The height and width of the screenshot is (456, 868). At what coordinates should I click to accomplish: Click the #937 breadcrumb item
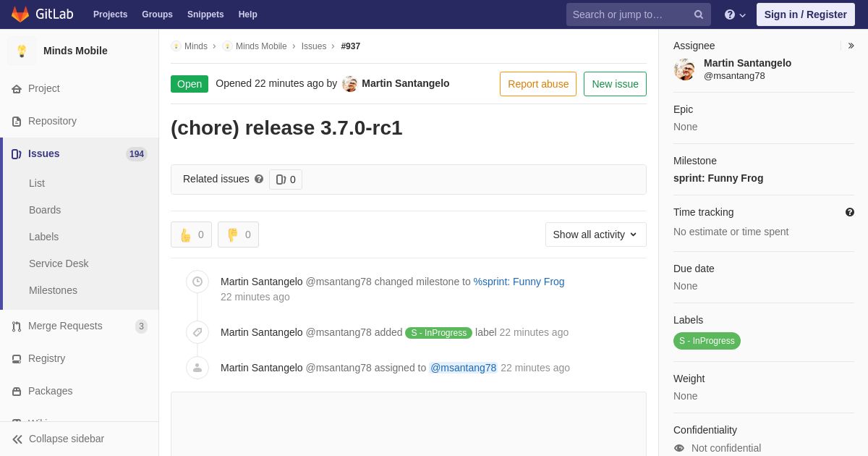click(x=351, y=46)
